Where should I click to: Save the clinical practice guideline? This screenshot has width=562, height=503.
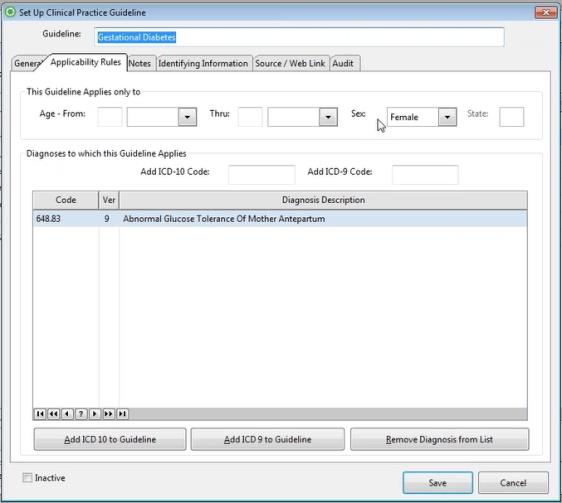point(438,483)
